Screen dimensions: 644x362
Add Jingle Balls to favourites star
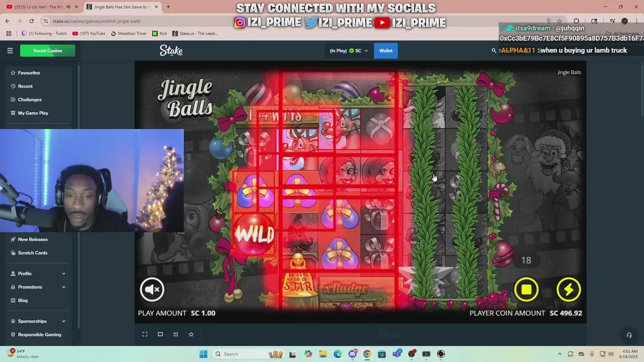click(x=191, y=334)
